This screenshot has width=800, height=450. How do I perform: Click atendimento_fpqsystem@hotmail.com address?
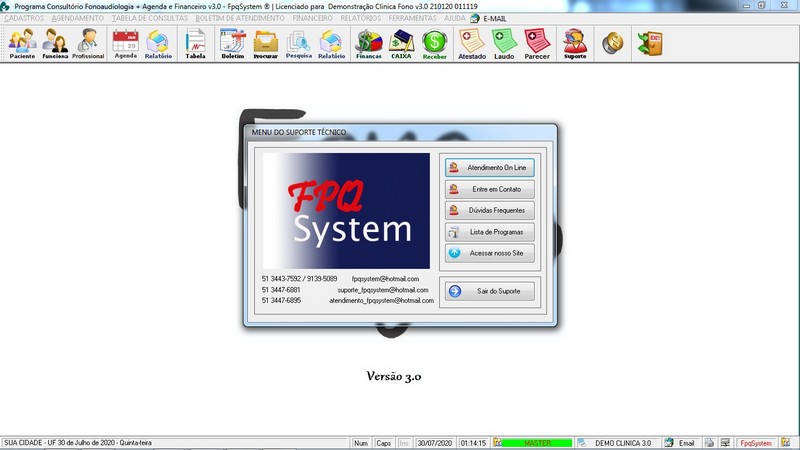pyautogui.click(x=382, y=301)
